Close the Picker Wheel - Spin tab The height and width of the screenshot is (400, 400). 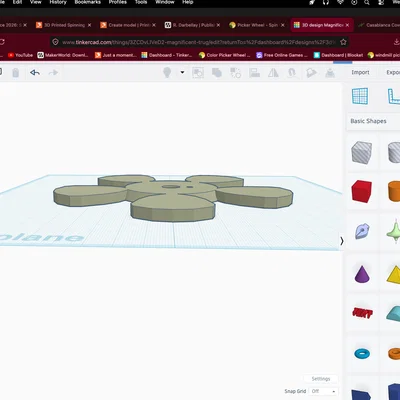(283, 25)
